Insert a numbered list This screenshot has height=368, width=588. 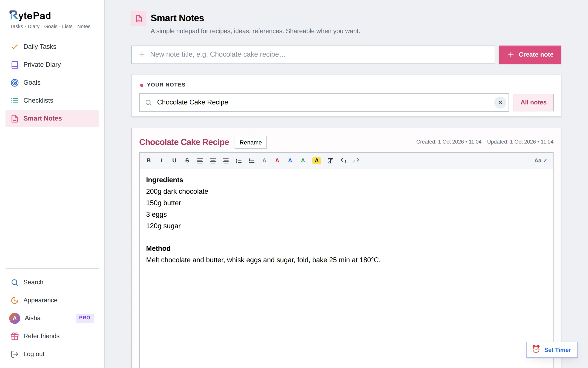point(239,161)
